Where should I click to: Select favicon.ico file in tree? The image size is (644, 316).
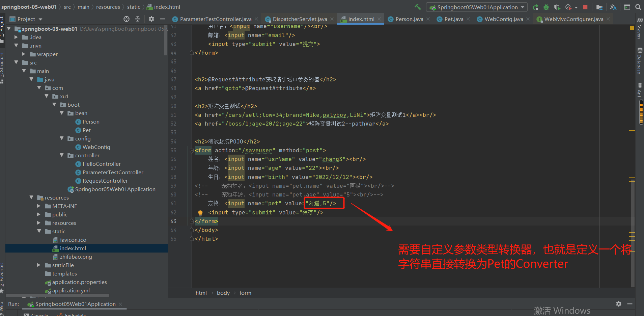pos(73,240)
